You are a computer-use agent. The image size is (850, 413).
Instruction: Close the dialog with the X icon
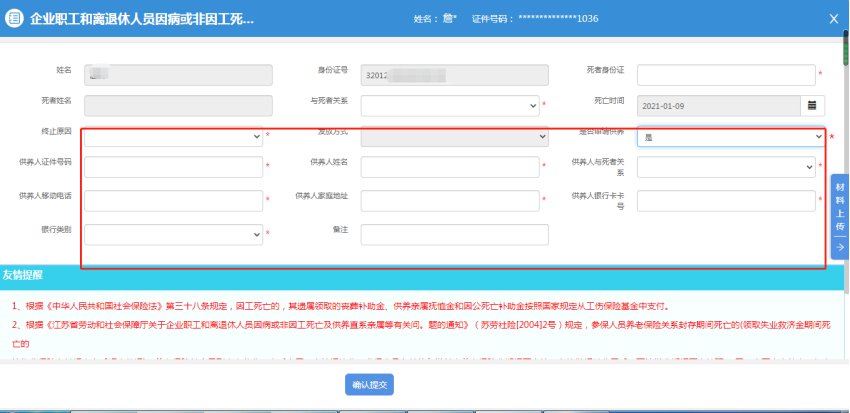tap(834, 18)
